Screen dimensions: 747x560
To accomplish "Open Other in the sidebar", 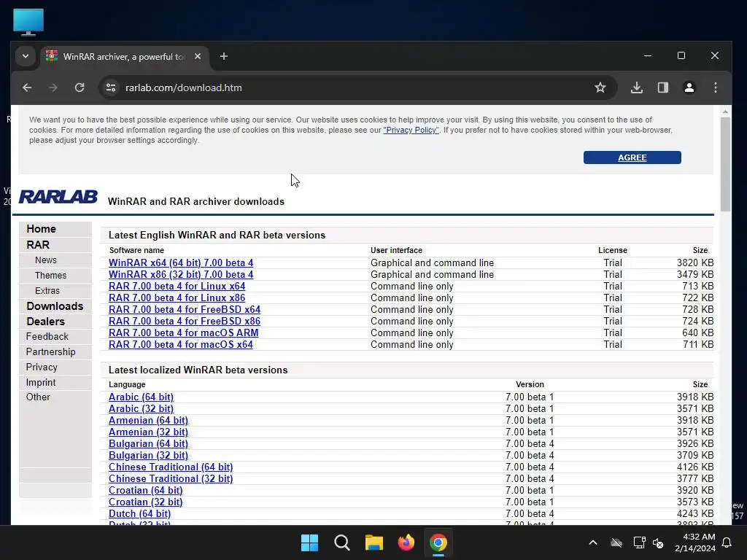I will (x=38, y=397).
